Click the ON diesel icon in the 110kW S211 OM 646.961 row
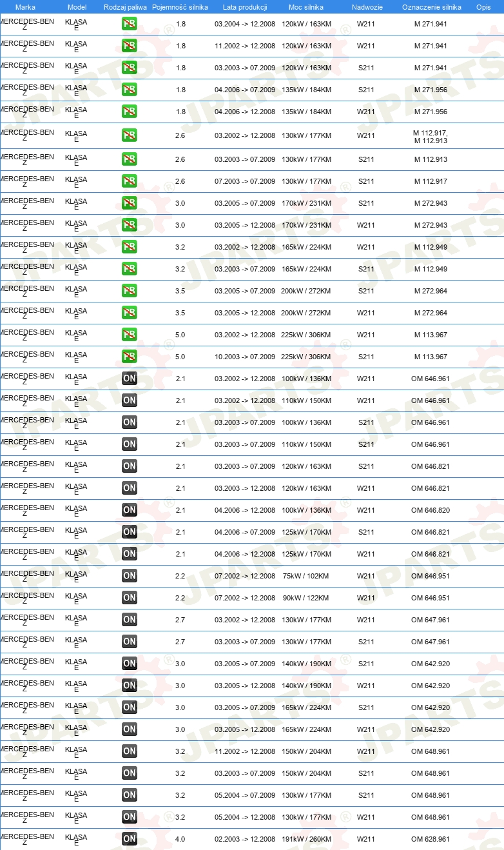Viewport: 504px width, 850px height. click(129, 445)
